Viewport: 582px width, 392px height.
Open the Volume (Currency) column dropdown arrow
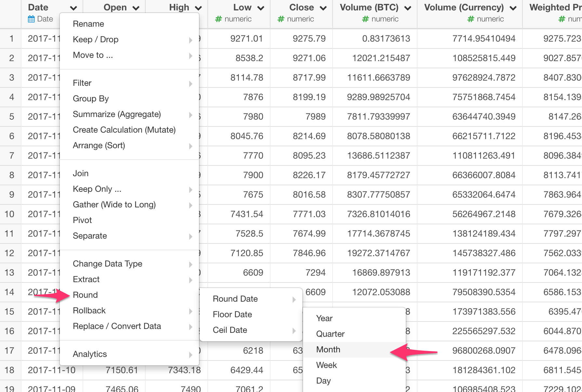tap(513, 8)
